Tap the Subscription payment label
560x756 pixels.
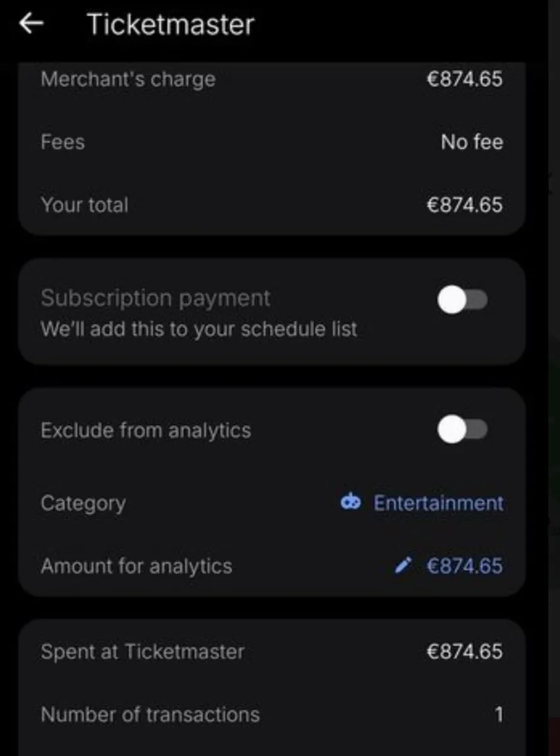156,298
